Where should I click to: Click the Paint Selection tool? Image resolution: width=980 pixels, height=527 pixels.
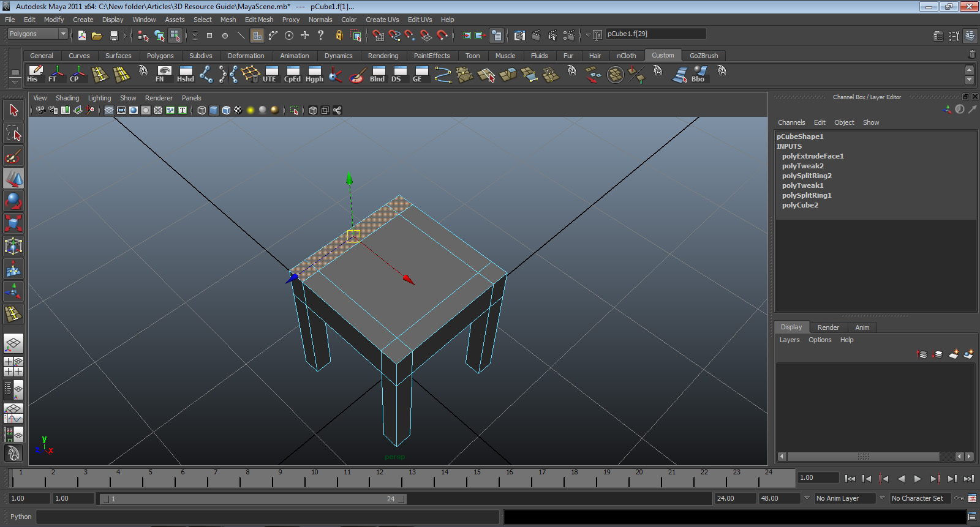click(x=13, y=156)
